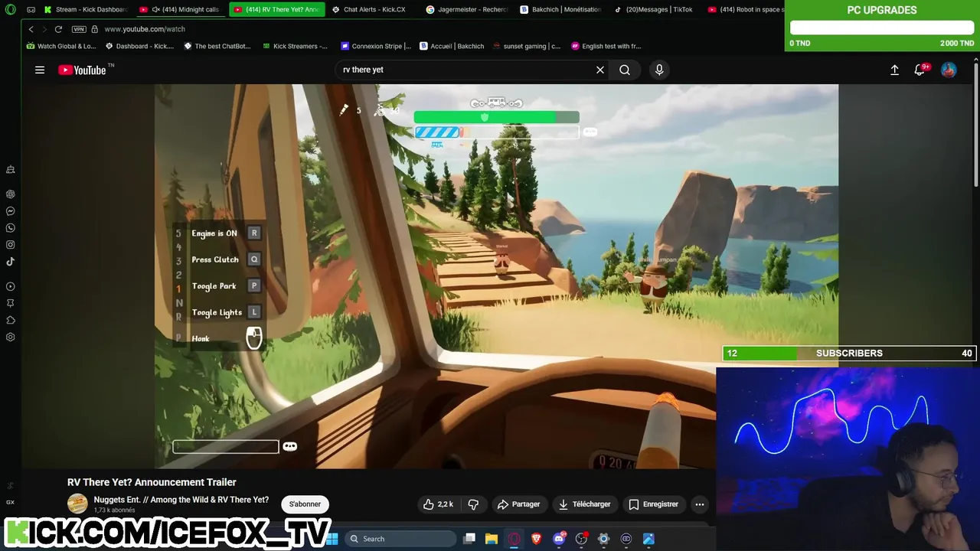Open Opera sidebar ChatGPT icon
980x551 pixels.
point(10,194)
